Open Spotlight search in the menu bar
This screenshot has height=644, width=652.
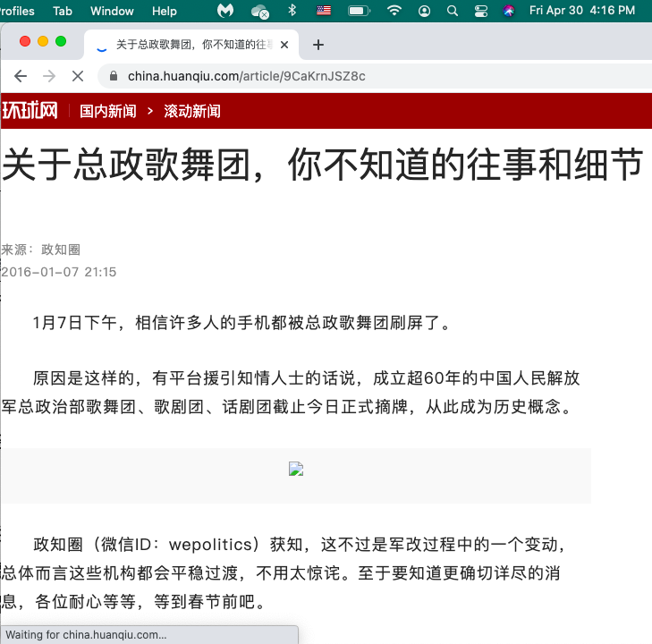[453, 11]
